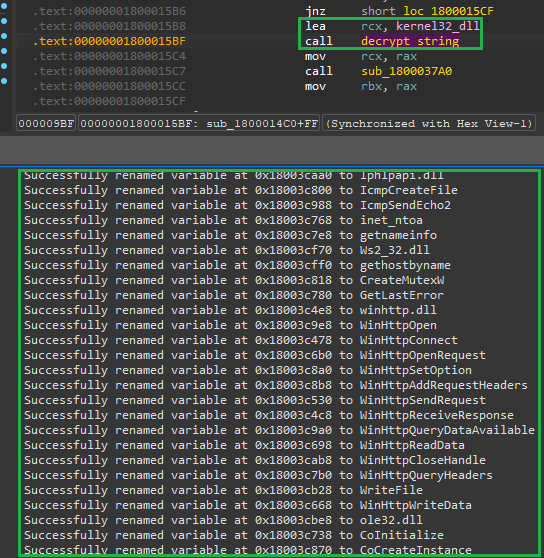Viewport: 544px width, 558px height.
Task: Select output line renaming to CoInitialize
Action: (x=234, y=535)
